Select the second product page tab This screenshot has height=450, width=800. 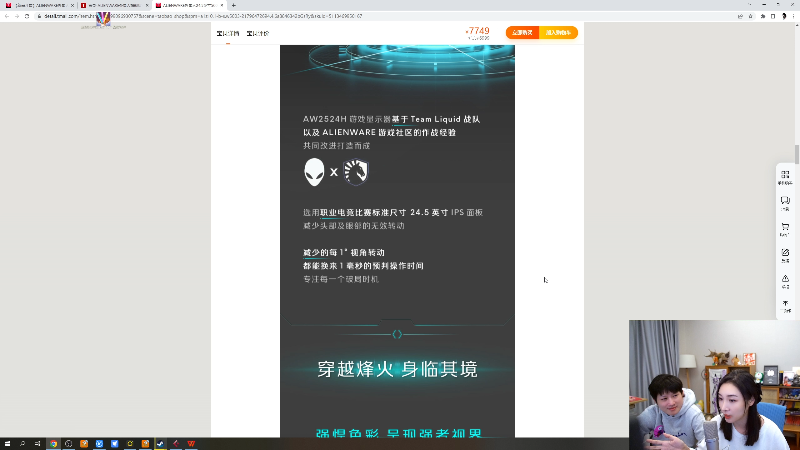[258, 34]
